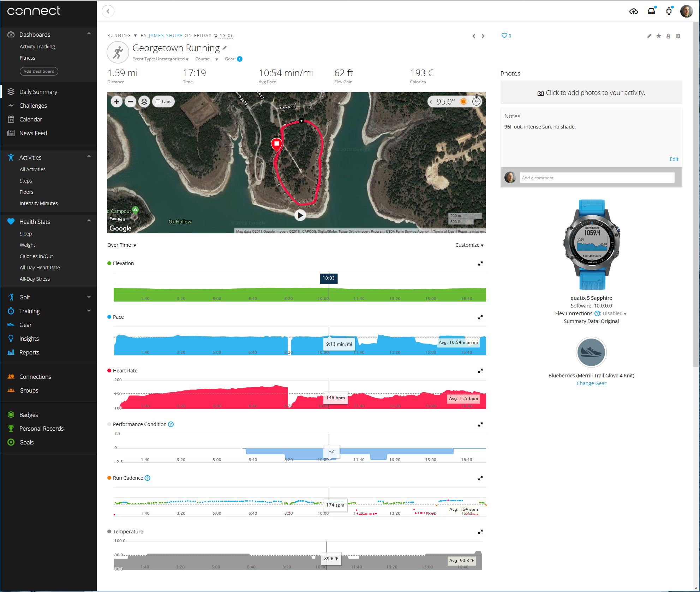
Task: Zoom out on the map
Action: click(130, 102)
